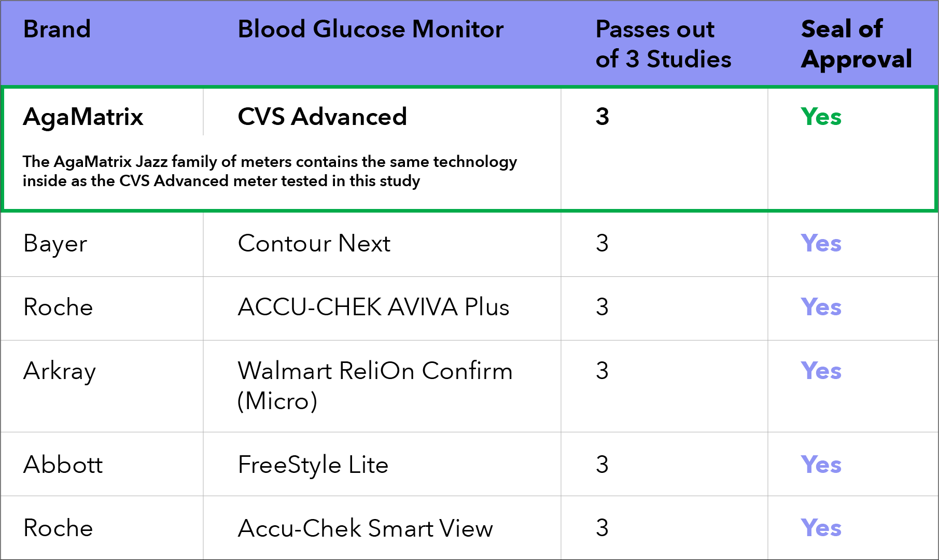Select the Abbott brand cell
The image size is (939, 560).
tap(63, 465)
